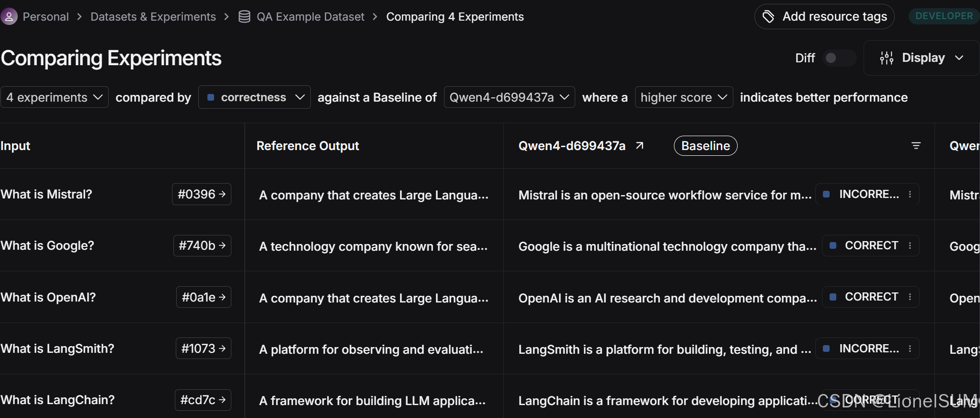980x418 pixels.
Task: Open QA Example Dataset breadcrumb
Action: click(x=310, y=17)
